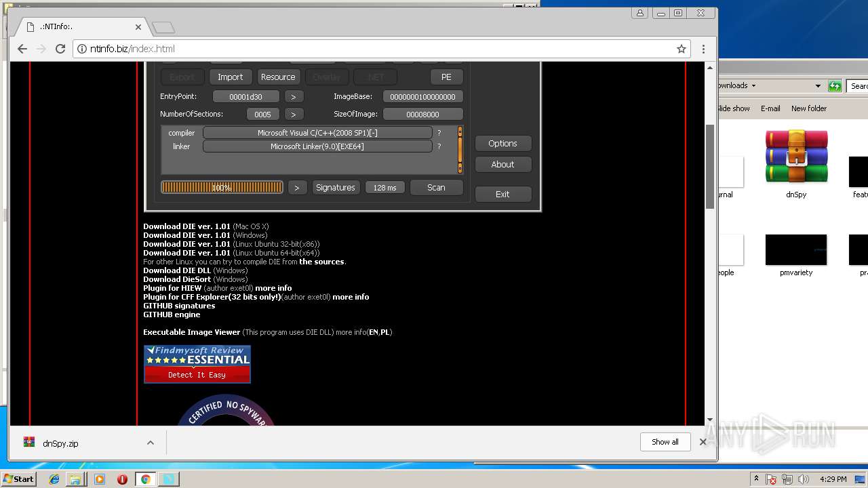Click Signatures button in DIE screenshot

pyautogui.click(x=335, y=187)
